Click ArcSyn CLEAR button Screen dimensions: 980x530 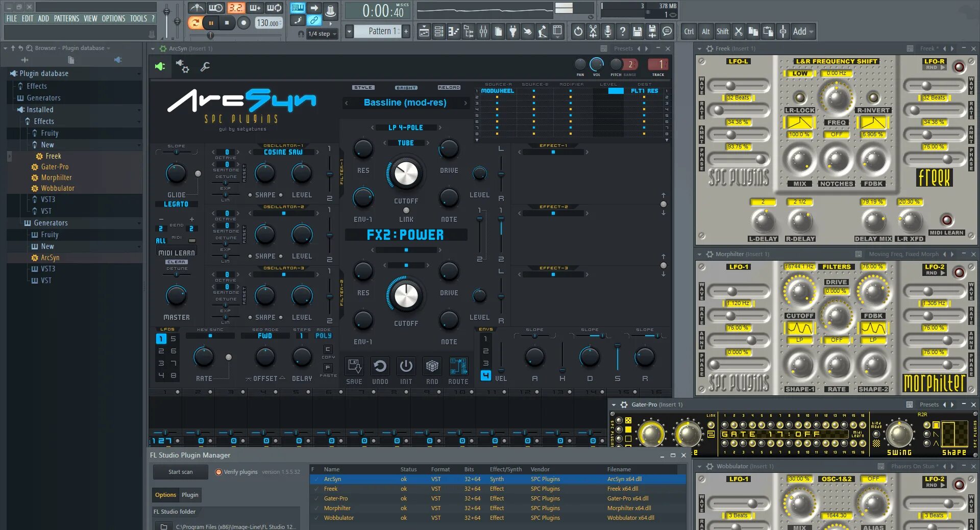pos(176,262)
